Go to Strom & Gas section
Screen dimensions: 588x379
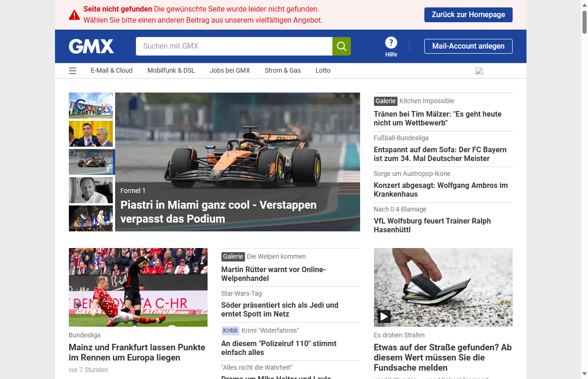click(282, 71)
